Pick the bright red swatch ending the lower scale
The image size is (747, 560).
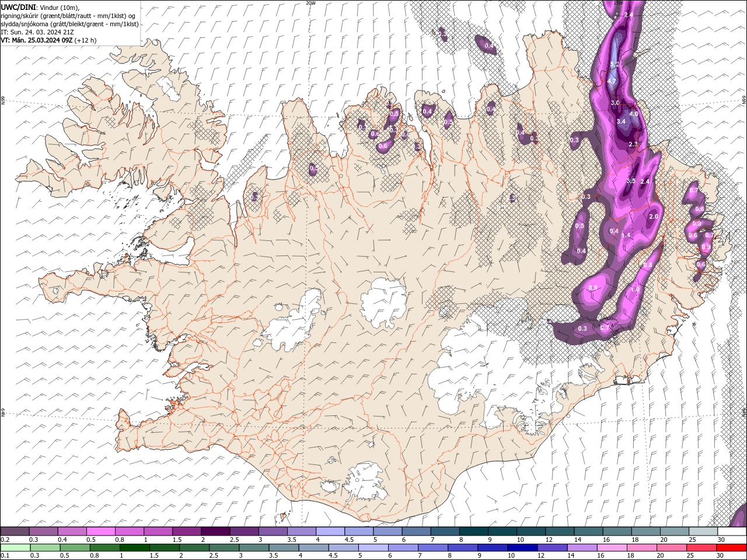pyautogui.click(x=731, y=548)
